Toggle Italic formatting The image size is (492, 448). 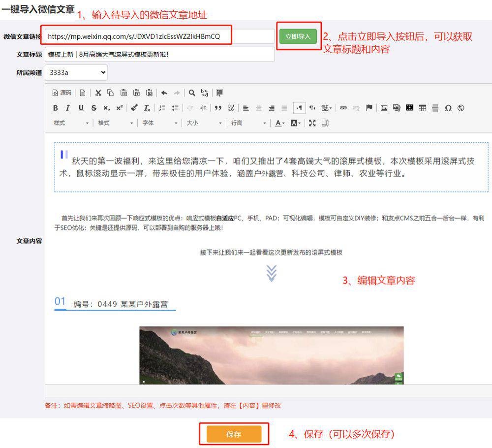click(x=68, y=108)
